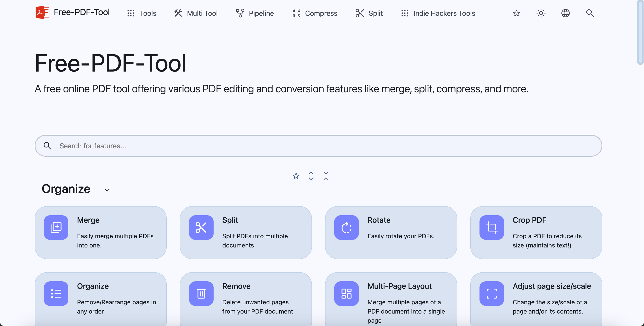Screen dimensions: 644x326
Task: Open favorites via navbar star icon
Action: (x=517, y=13)
